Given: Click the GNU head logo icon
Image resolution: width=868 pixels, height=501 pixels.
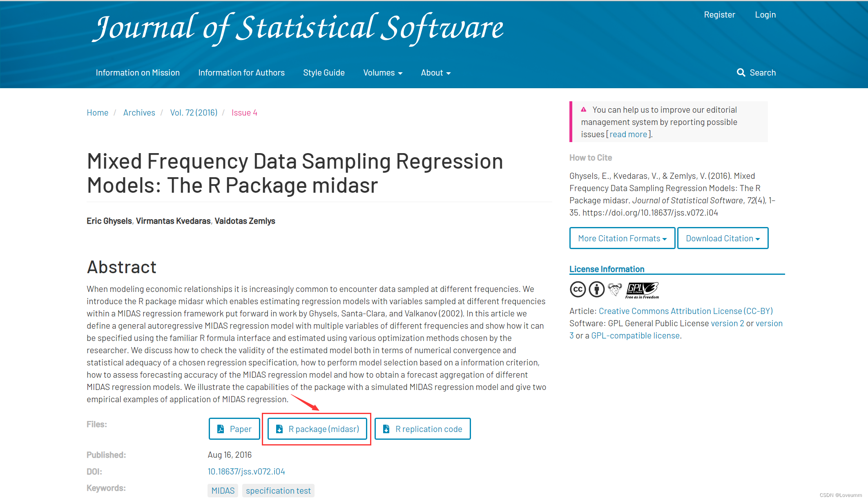Looking at the screenshot, I should click(615, 289).
